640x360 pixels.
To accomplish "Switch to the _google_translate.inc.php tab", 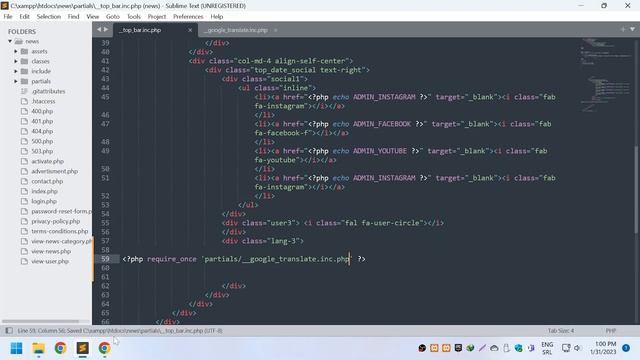I will coord(236,30).
